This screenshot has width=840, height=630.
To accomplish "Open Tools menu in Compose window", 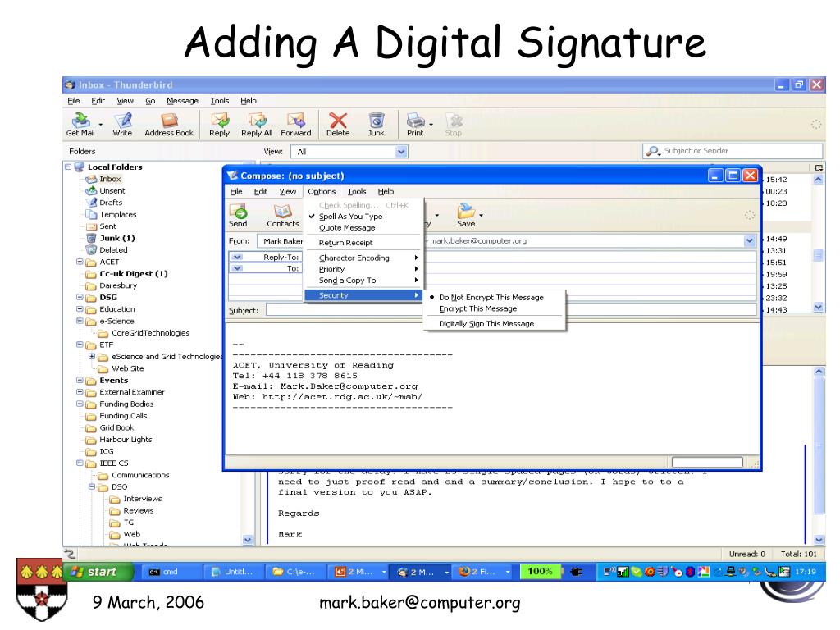I will 357,191.
